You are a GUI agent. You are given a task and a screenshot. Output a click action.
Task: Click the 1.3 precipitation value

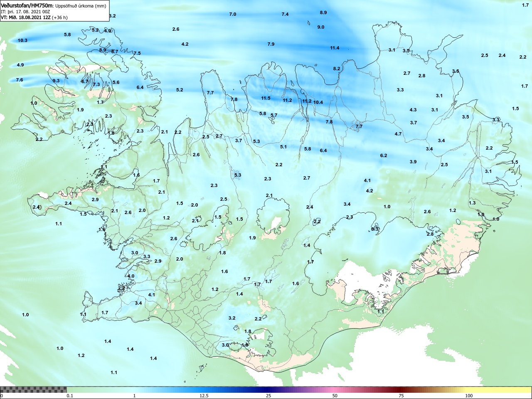tap(472, 203)
